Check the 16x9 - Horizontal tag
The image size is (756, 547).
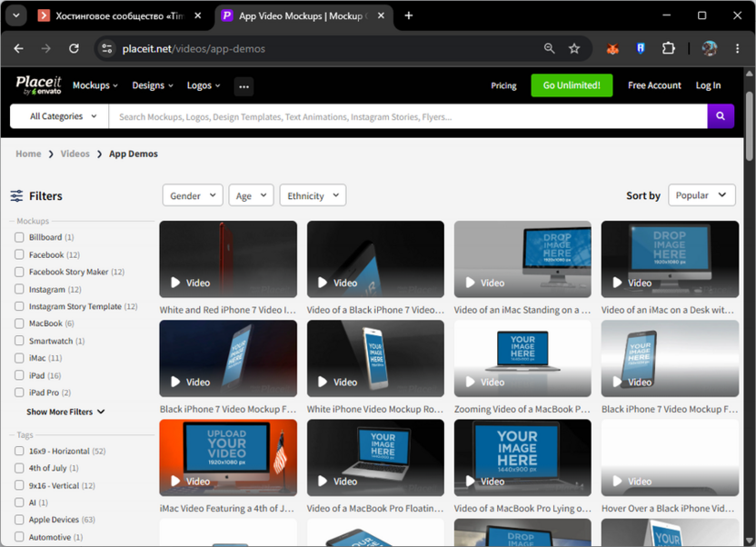(x=19, y=451)
